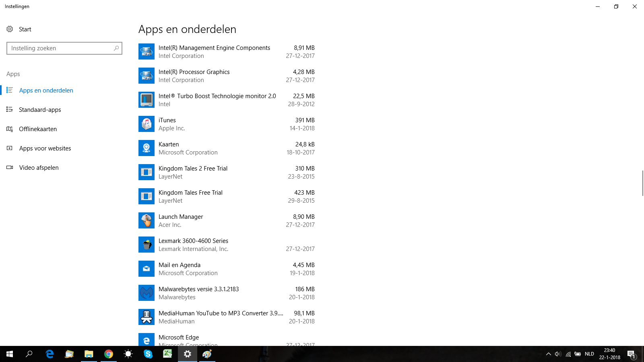This screenshot has width=644, height=362.
Task: Select Malwarebytes versie 3.3.1.2183 text
Action: pos(198,289)
